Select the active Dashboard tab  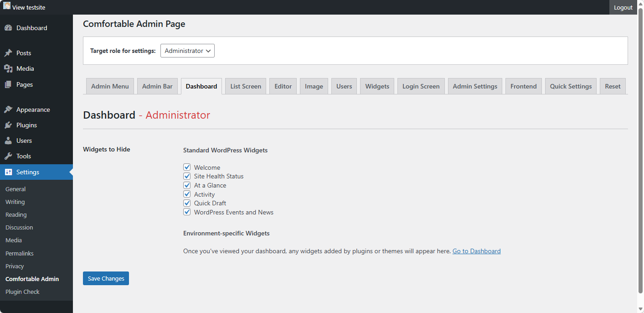[201, 86]
